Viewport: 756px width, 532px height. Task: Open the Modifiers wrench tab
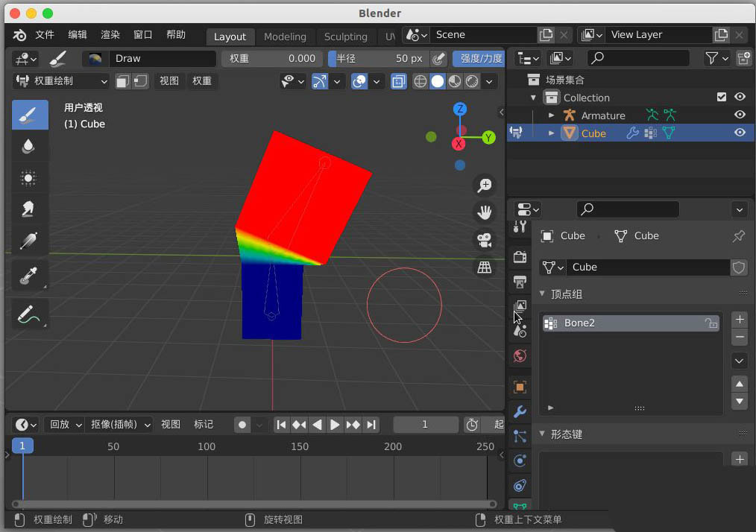click(x=520, y=411)
